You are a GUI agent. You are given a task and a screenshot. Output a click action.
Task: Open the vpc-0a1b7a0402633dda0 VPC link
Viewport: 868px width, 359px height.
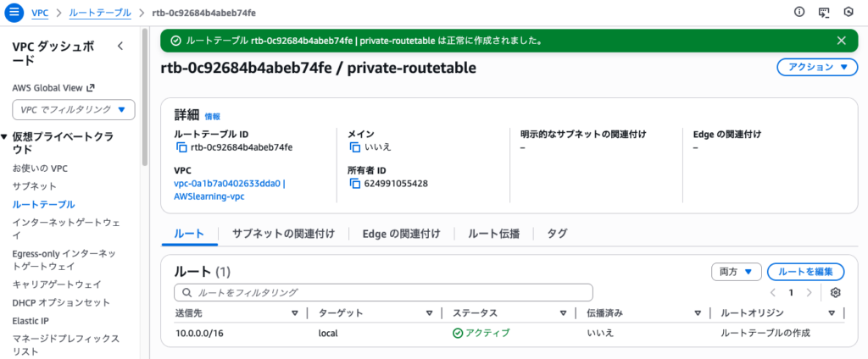(x=229, y=184)
